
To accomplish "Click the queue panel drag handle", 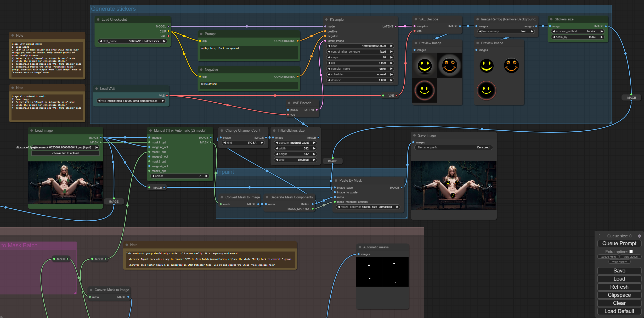I will tap(599, 236).
